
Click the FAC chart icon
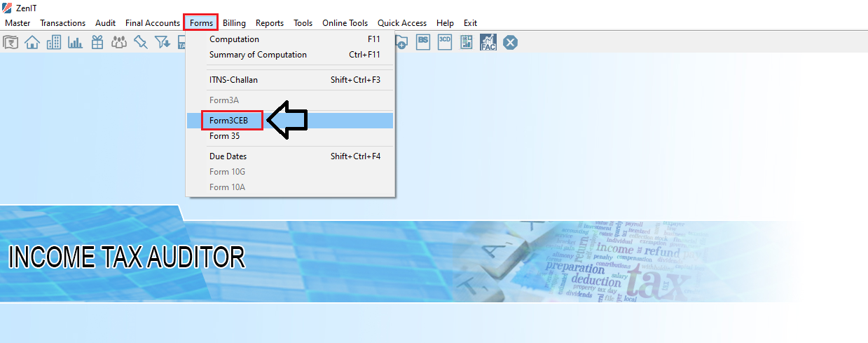488,43
